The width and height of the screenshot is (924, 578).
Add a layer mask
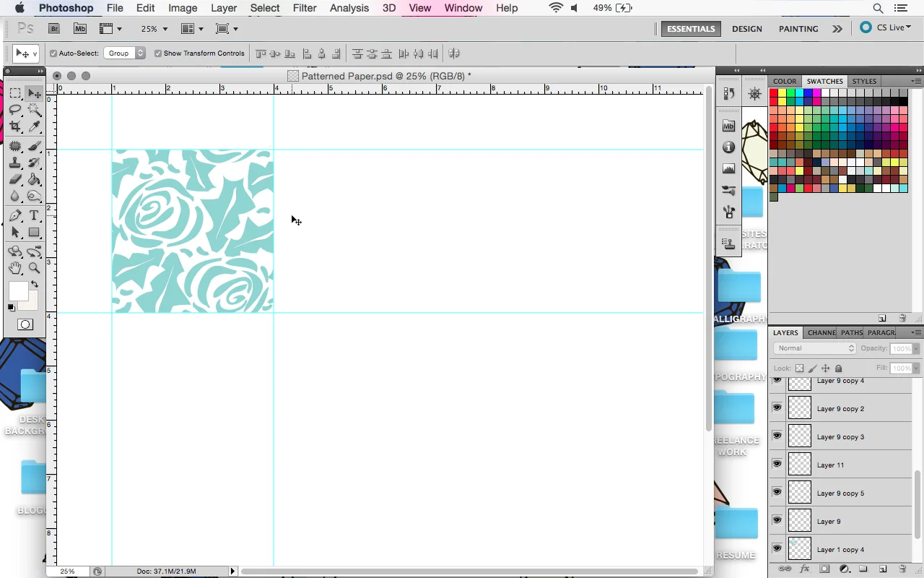click(824, 569)
